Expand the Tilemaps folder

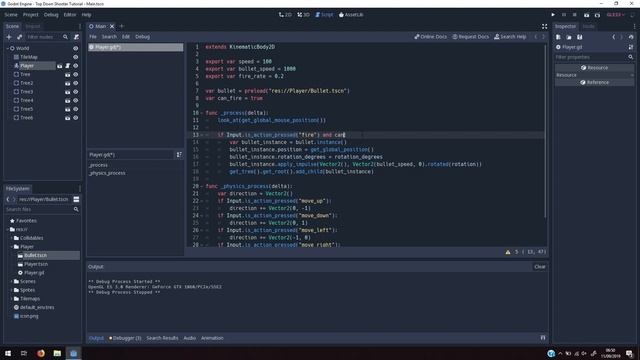point(11,298)
